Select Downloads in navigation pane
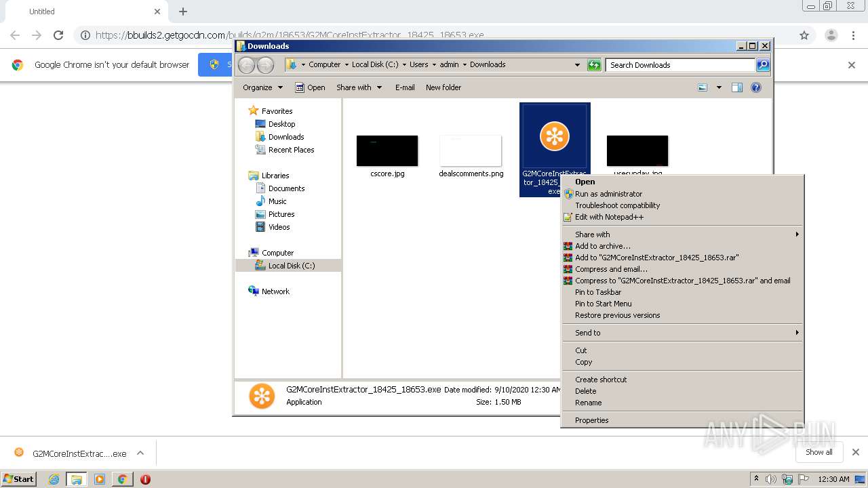Screen dimensions: 868x488 pyautogui.click(x=279, y=137)
